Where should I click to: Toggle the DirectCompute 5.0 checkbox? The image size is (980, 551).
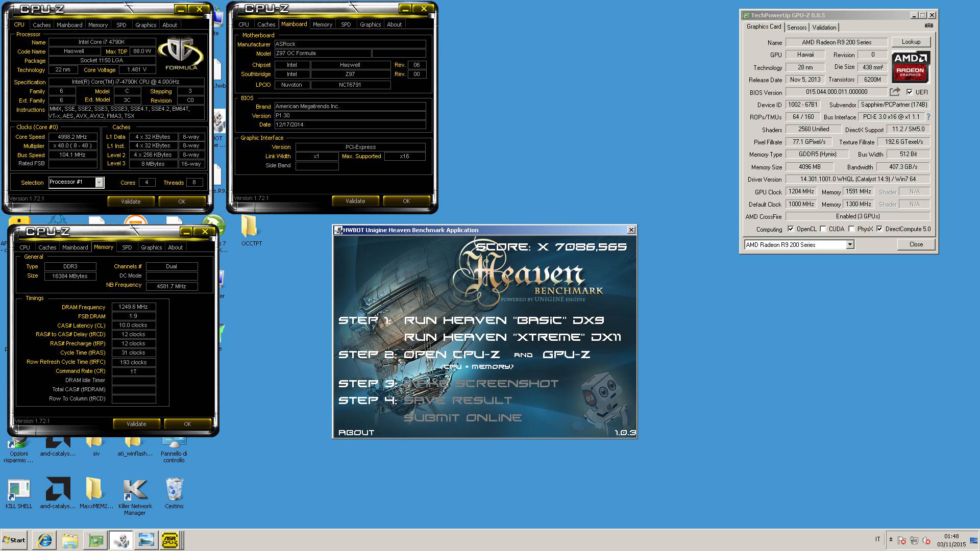tap(879, 229)
